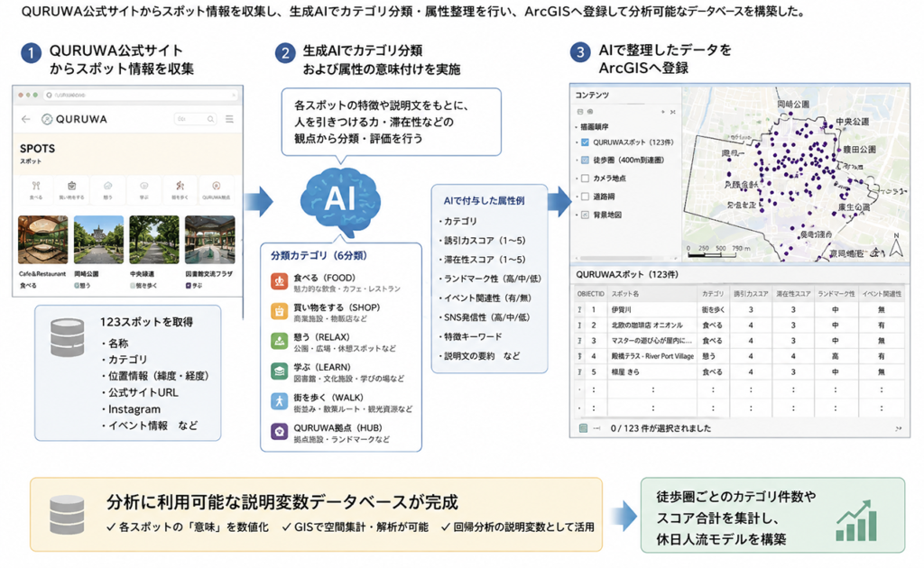
Task: Open the Cafe&Restaurant spot thumbnail
Action: point(43,240)
